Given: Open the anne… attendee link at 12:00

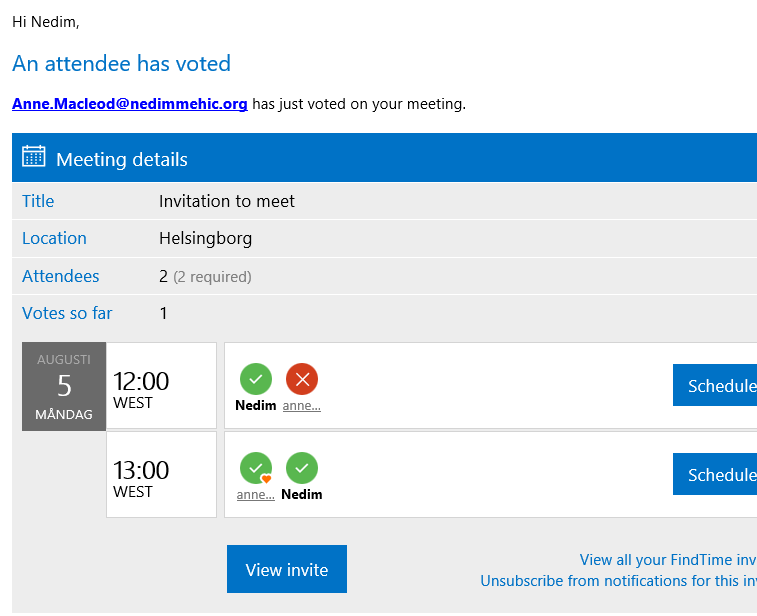Looking at the screenshot, I should pos(301,406).
